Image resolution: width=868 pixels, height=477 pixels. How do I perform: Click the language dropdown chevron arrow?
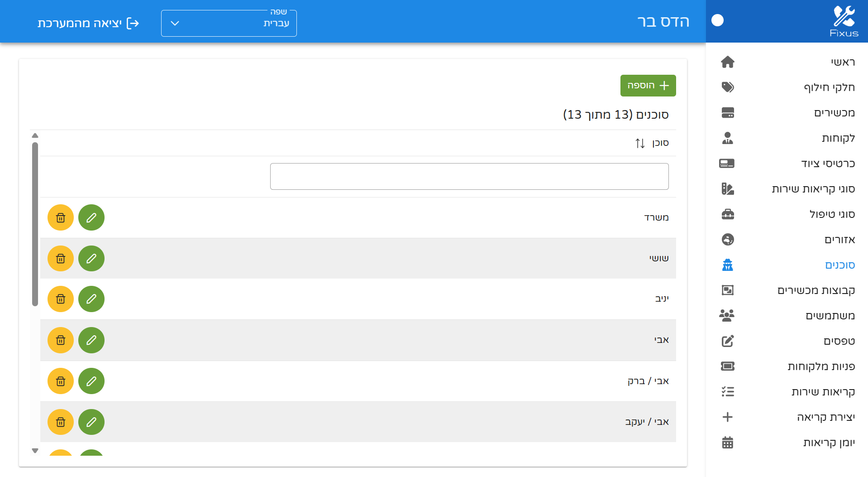tap(175, 23)
